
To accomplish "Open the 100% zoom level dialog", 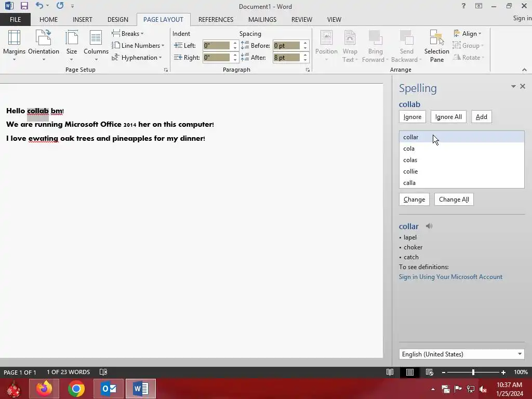I will pos(521,372).
